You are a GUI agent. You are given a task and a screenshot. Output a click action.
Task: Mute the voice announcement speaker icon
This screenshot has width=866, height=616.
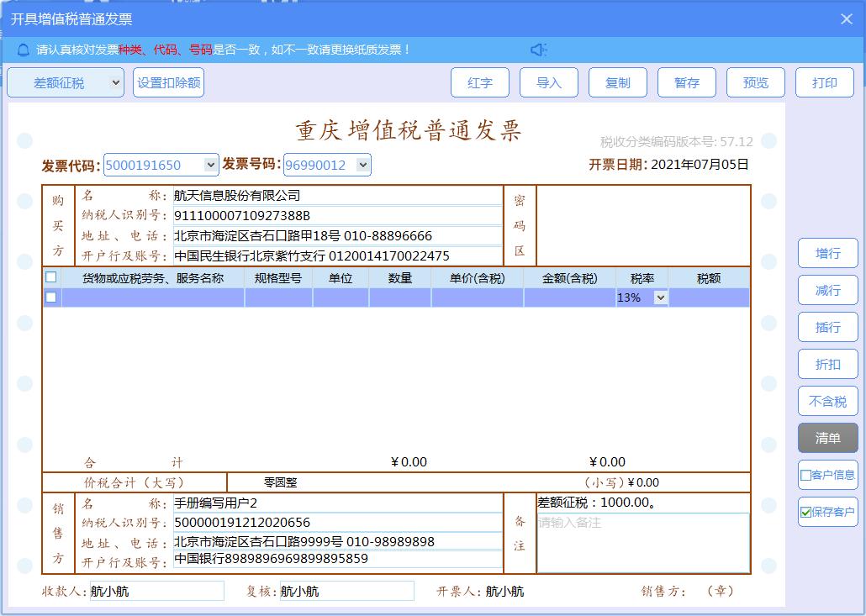[540, 49]
